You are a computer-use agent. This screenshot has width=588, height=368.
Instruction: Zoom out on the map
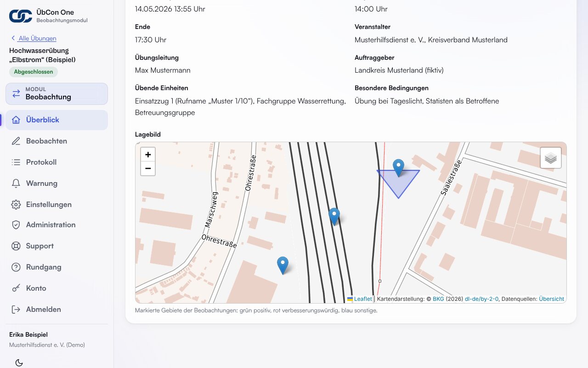pos(148,168)
